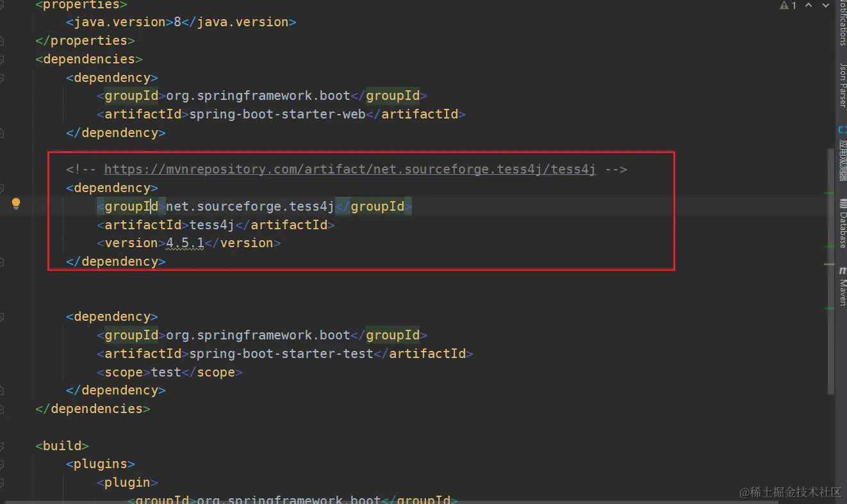Viewport: 847px width, 504px height.
Task: Click the warning triangle inspection indicator
Action: coord(784,5)
